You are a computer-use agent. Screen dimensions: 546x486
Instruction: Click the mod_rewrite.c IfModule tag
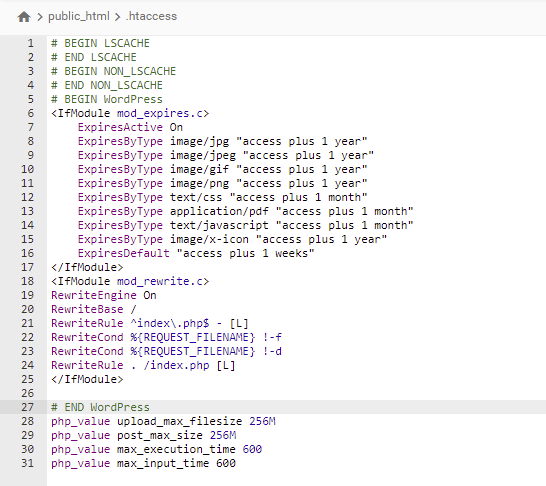130,281
